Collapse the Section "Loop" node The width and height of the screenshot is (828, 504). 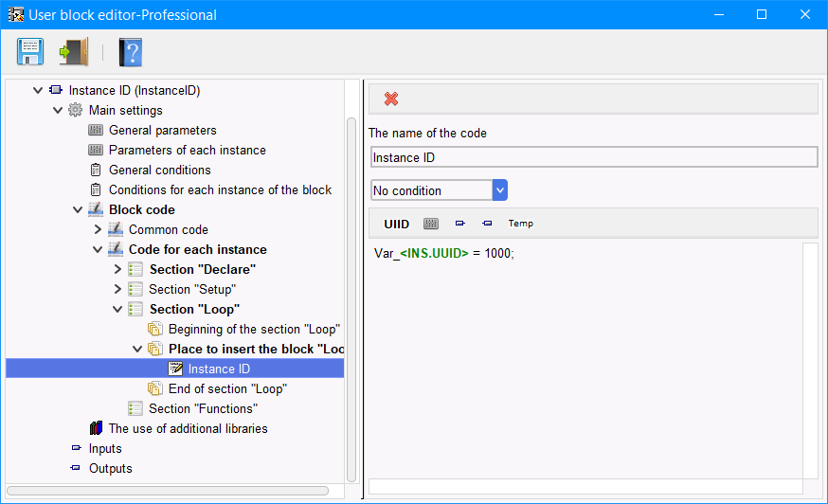(117, 309)
